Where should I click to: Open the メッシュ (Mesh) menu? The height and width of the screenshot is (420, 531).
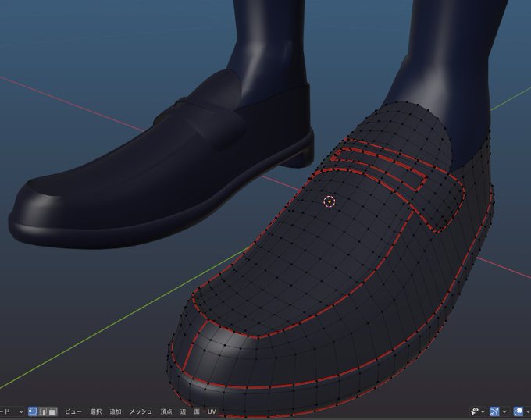141,411
